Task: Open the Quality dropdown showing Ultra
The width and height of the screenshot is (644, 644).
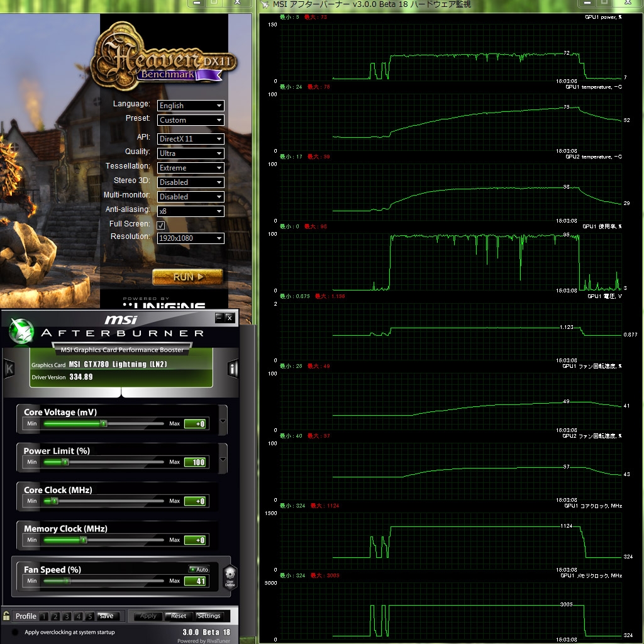Action: click(x=191, y=153)
